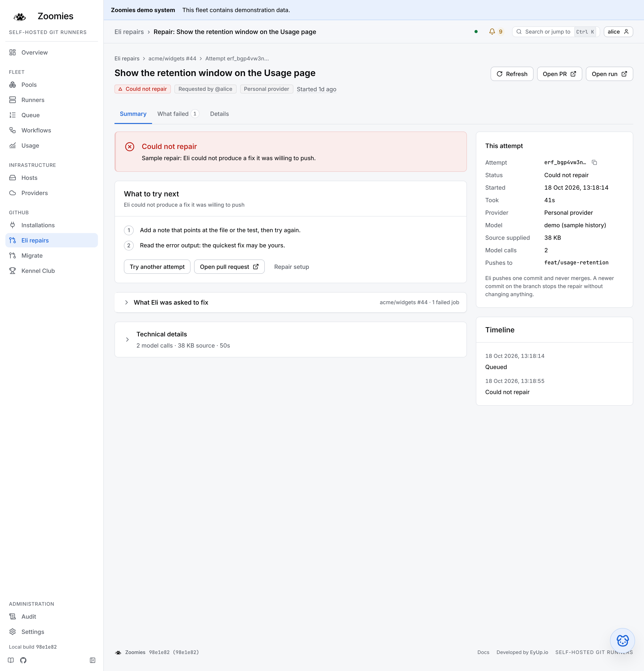
Task: Collapse the sidebar panel icon
Action: [92, 660]
